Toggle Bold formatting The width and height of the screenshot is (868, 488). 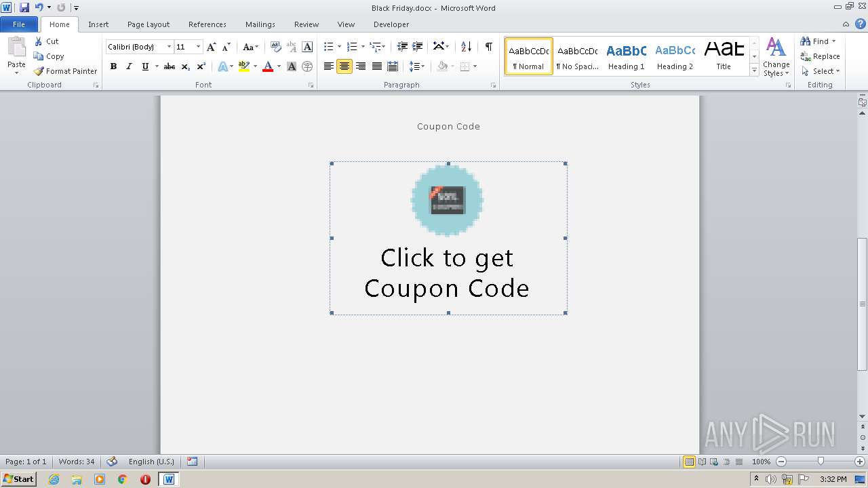(113, 66)
